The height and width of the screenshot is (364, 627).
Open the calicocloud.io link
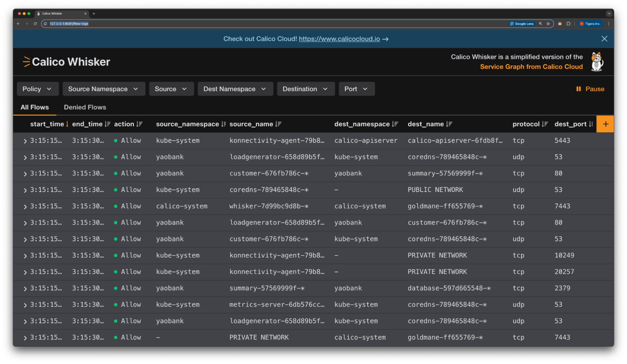tap(339, 39)
